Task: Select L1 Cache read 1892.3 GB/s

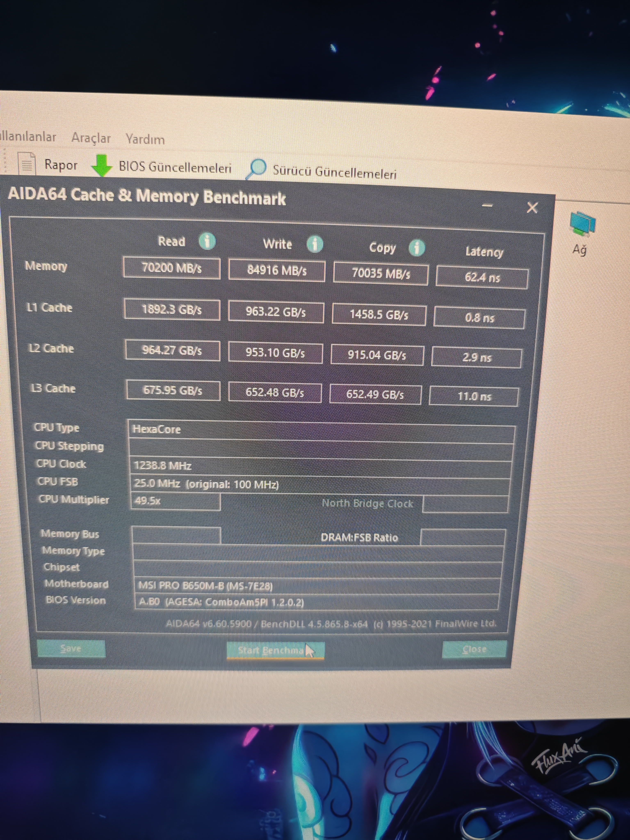Action: pyautogui.click(x=172, y=309)
